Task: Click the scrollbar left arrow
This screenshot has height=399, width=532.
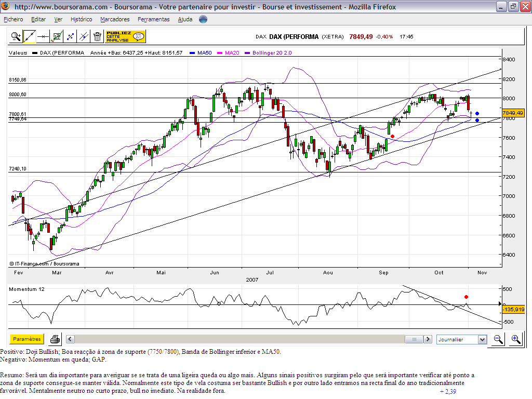Action: click(x=70, y=339)
